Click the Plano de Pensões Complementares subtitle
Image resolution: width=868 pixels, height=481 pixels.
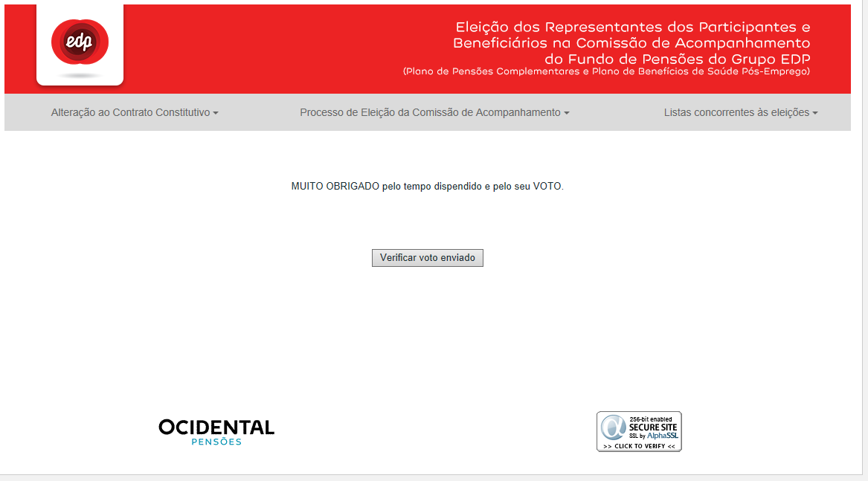click(x=606, y=71)
